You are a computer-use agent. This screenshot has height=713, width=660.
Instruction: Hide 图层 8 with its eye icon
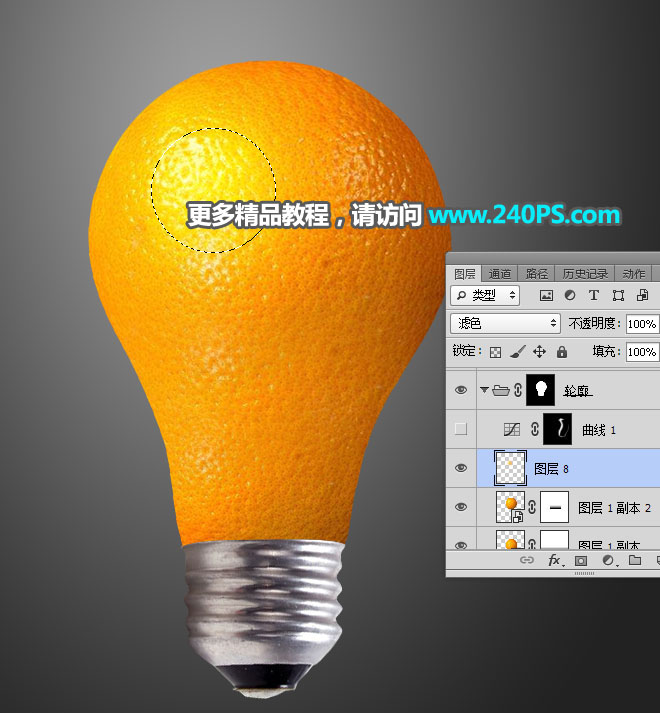point(461,468)
